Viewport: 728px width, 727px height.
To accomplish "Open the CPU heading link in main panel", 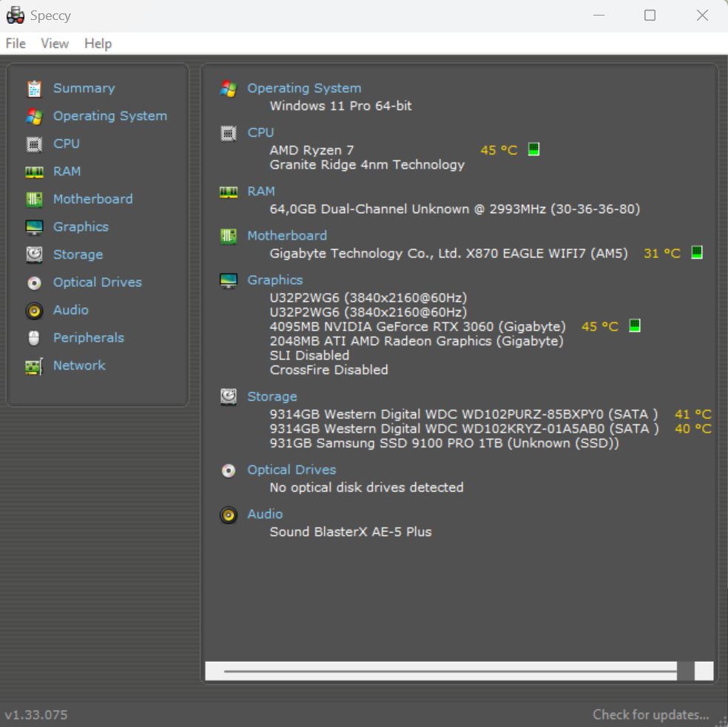I will click(x=260, y=133).
